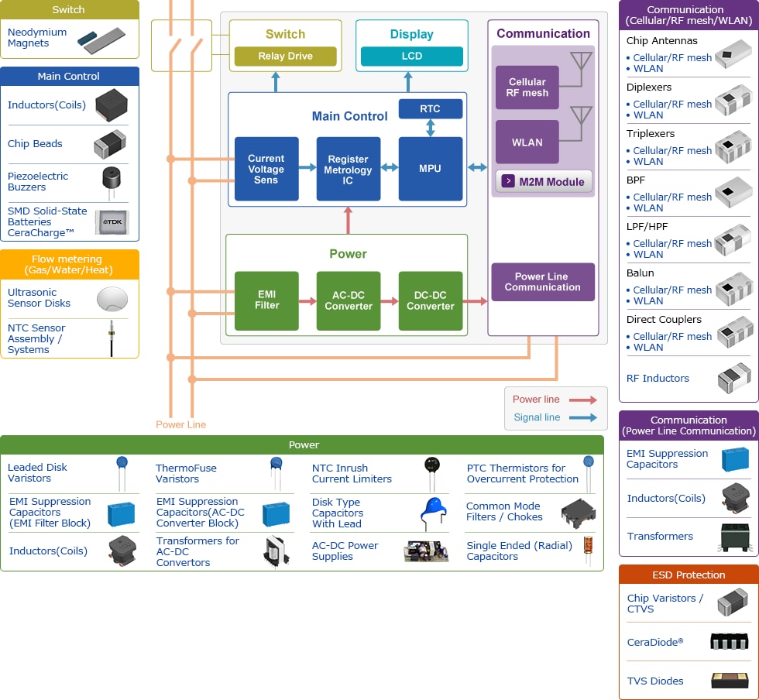Open the NTC Inrush Current Limiters link
Viewport: 759px width, 700px height.
tap(352, 473)
